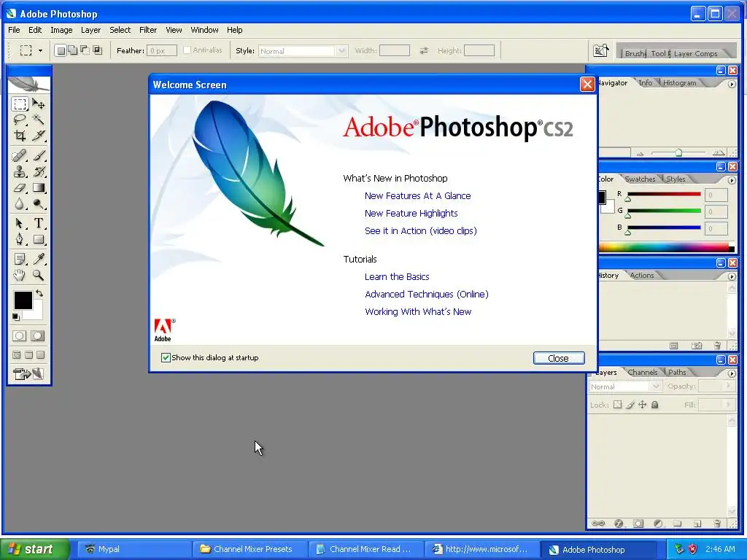The image size is (747, 560).
Task: Switch to the Channels tab
Action: tap(642, 373)
